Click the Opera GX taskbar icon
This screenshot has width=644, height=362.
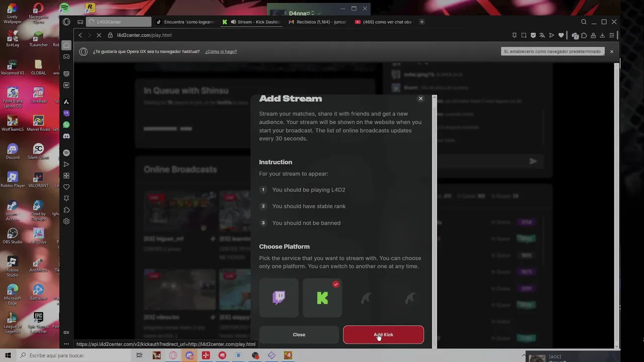click(x=173, y=355)
